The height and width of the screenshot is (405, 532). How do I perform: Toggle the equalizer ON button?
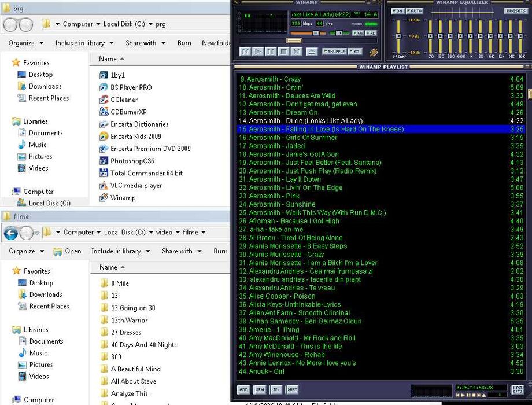click(x=397, y=11)
